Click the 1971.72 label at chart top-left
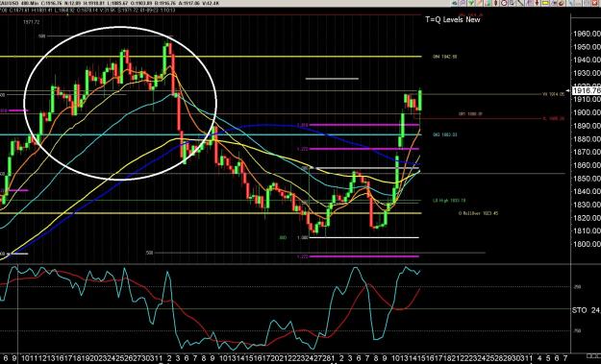 click(32, 22)
